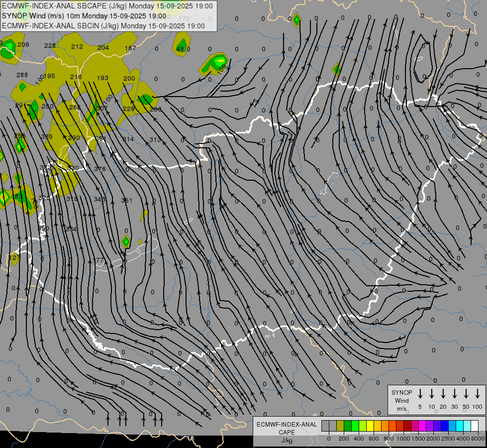Screen dimensions: 487x448
Task: Click the 1500 tick label on CAPE legend
Action: 418,439
